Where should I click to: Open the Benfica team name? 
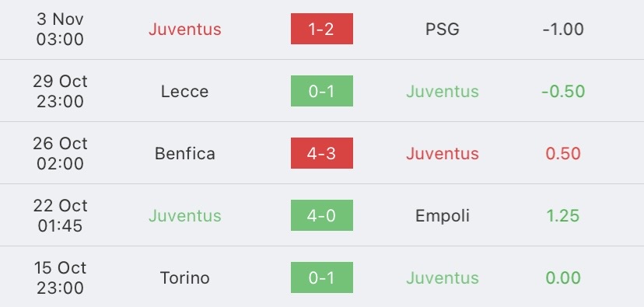(185, 154)
